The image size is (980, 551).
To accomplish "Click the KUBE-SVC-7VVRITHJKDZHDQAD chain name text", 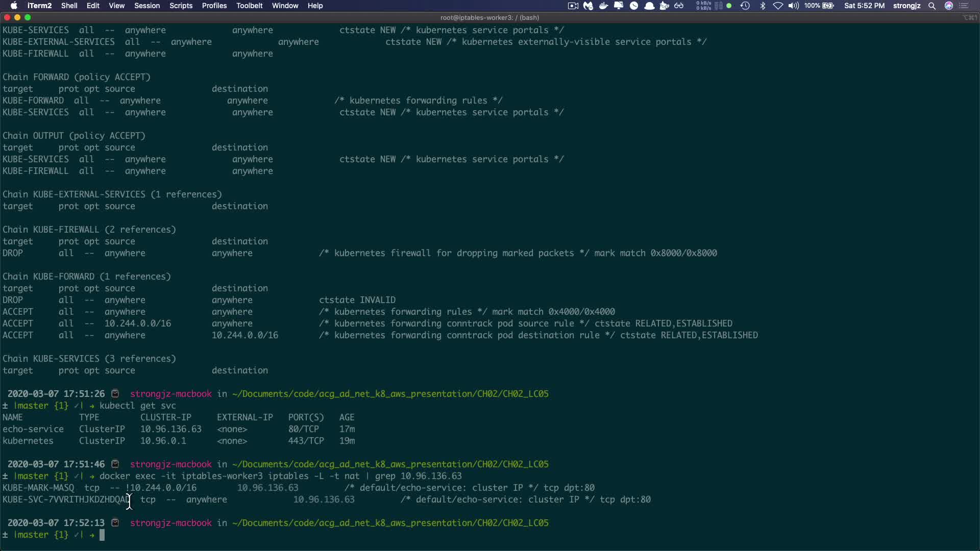I will [65, 499].
